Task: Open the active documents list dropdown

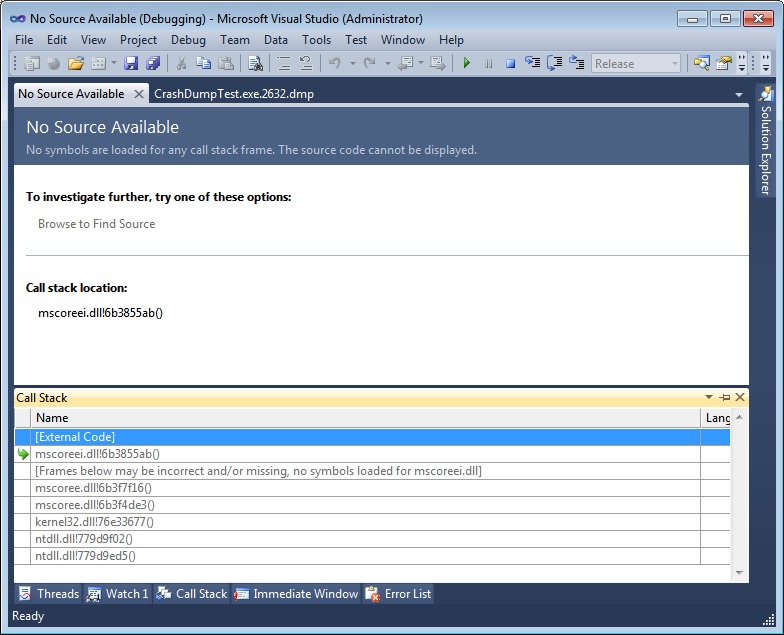Action: [738, 94]
